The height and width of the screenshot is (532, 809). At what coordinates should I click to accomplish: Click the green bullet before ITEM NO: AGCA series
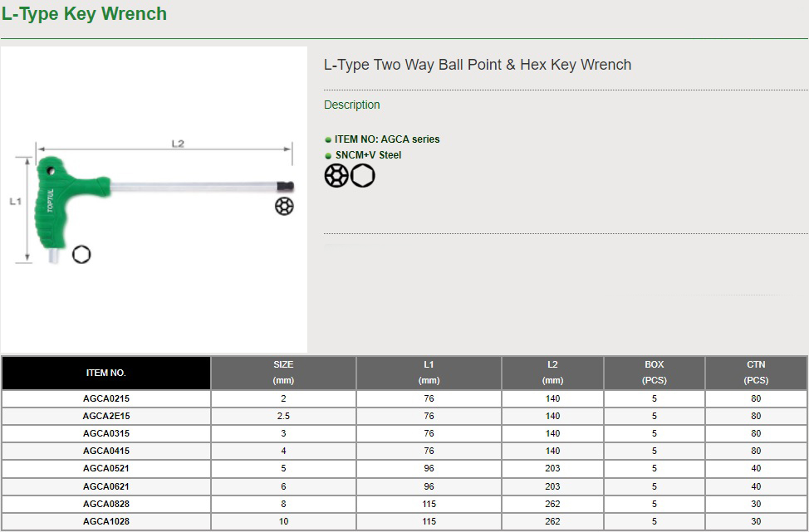pos(328,140)
